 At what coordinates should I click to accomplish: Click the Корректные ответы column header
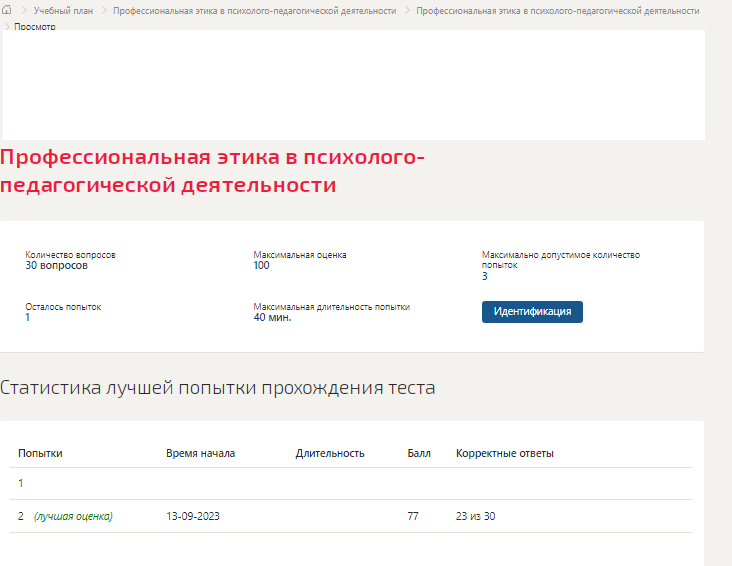coord(505,453)
